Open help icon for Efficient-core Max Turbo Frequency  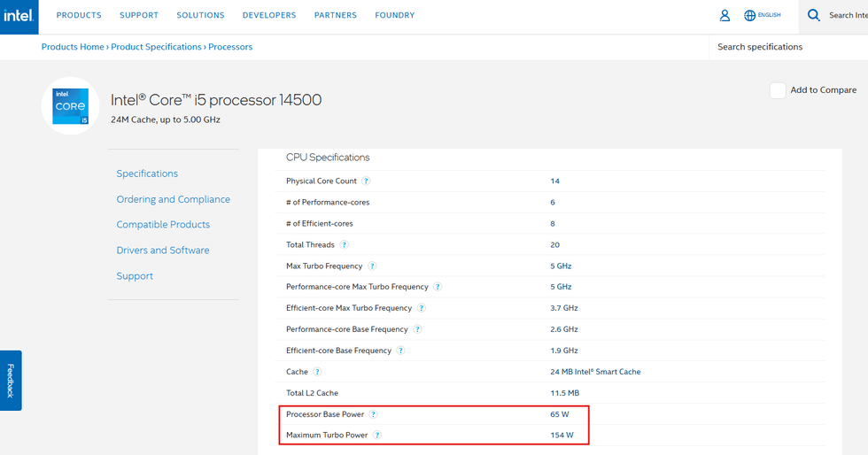[422, 308]
